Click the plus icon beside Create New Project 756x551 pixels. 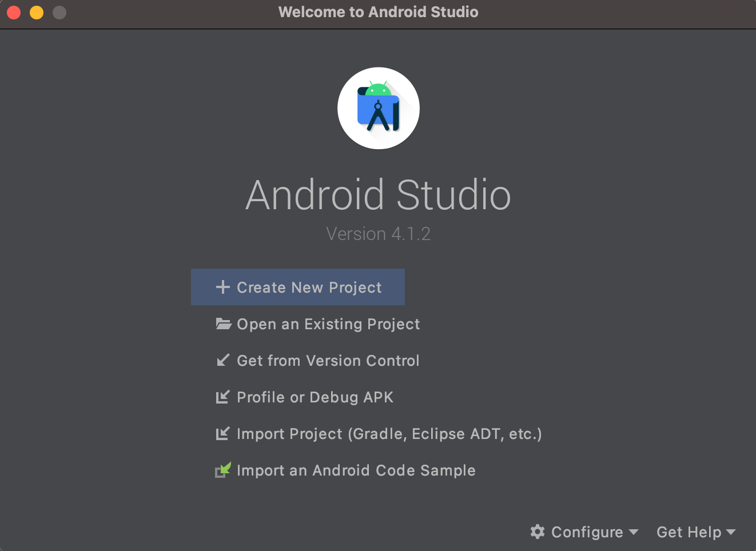[x=222, y=287]
